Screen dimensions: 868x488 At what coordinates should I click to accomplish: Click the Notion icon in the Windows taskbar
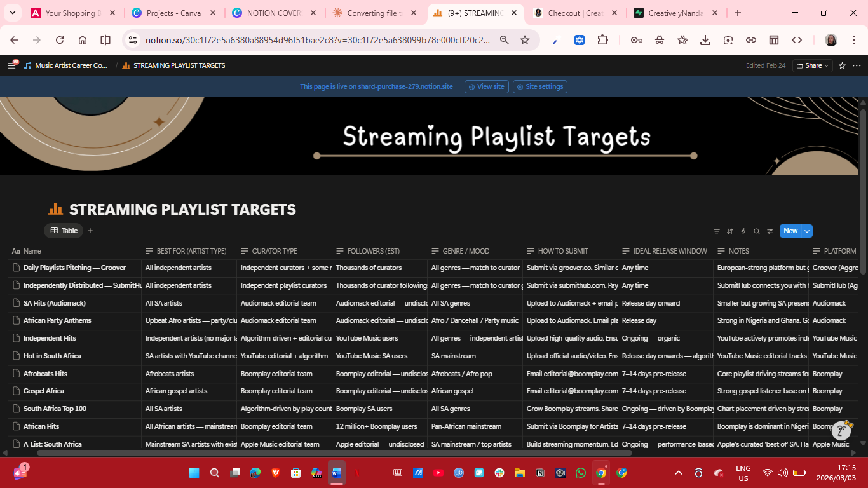click(541, 473)
